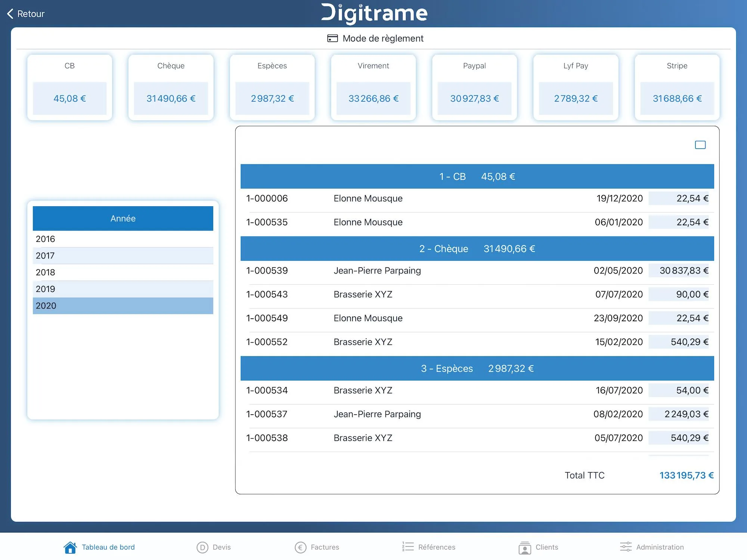Viewport: 747px width, 560px height.
Task: Collapse the 2 - Chèque section header
Action: 477,248
